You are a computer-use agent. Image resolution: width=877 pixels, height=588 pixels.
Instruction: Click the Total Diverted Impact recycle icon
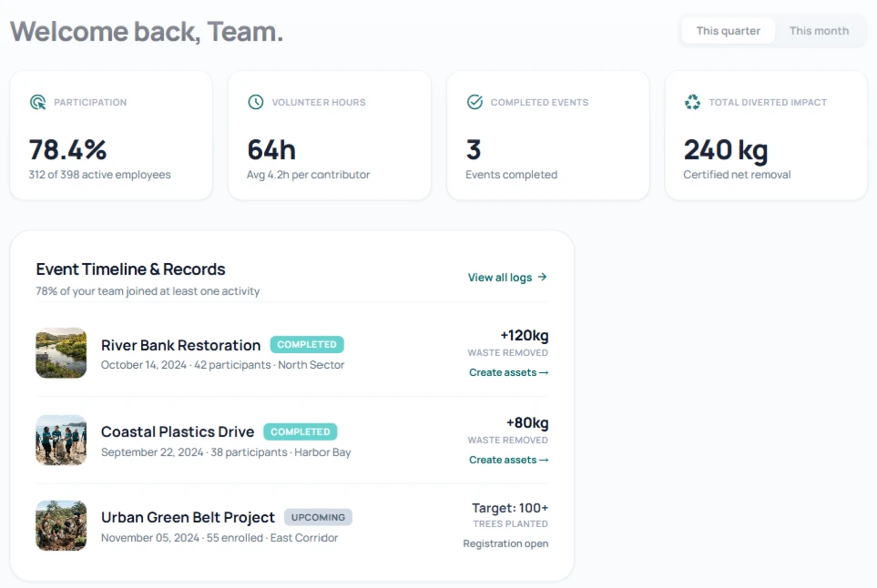[692, 102]
